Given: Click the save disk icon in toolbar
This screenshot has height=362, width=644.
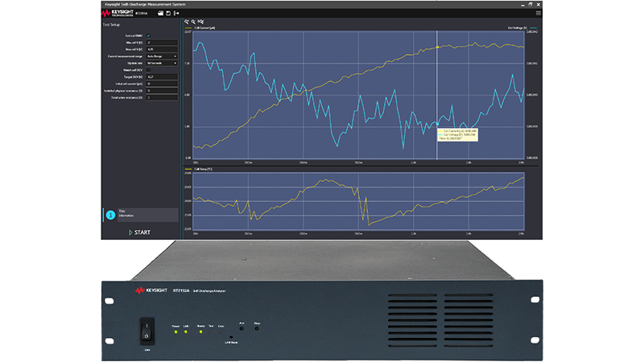Looking at the screenshot, I should tap(168, 13).
